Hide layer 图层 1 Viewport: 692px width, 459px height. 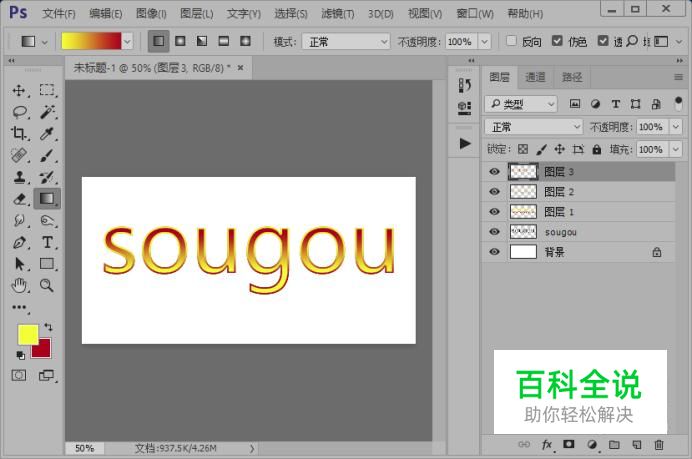tap(494, 212)
